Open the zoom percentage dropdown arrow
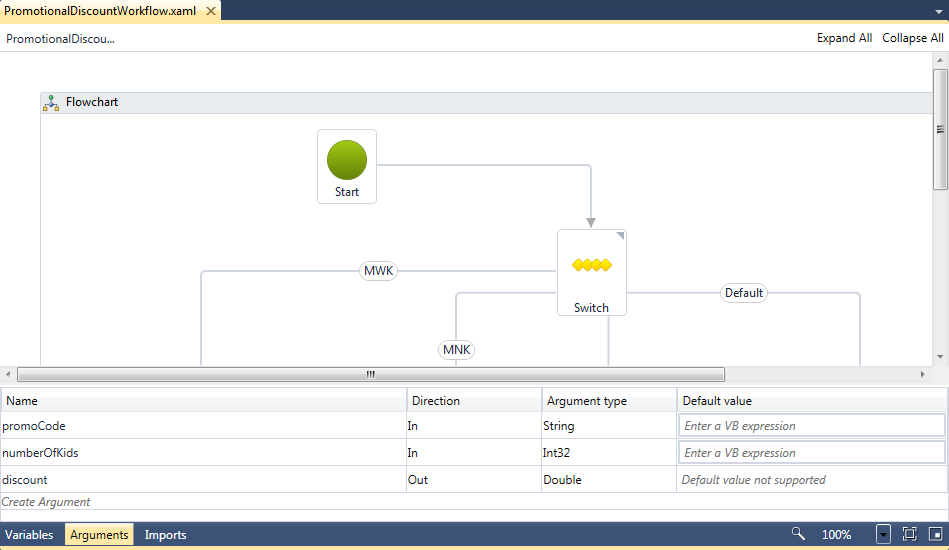The image size is (949, 550). tap(884, 534)
